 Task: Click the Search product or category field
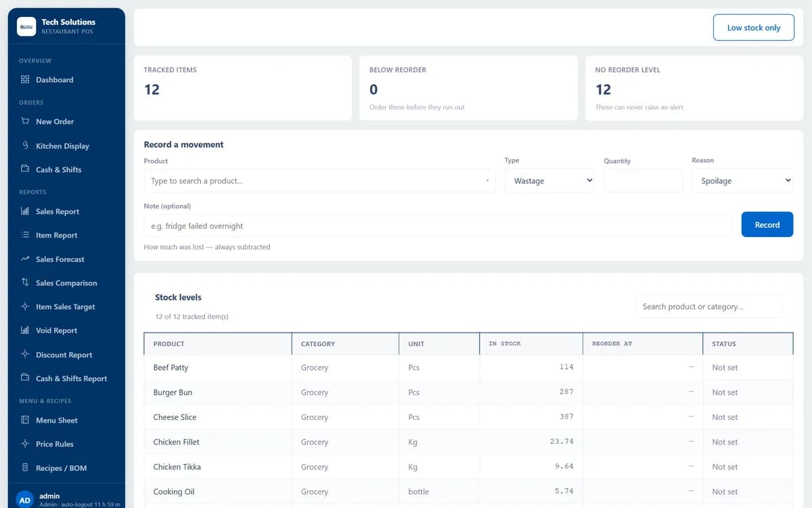(x=708, y=306)
